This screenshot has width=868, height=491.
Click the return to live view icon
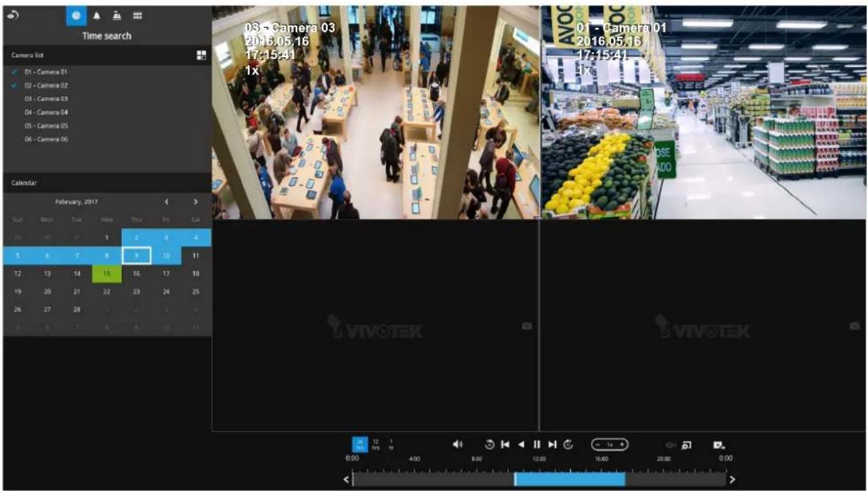click(x=14, y=15)
